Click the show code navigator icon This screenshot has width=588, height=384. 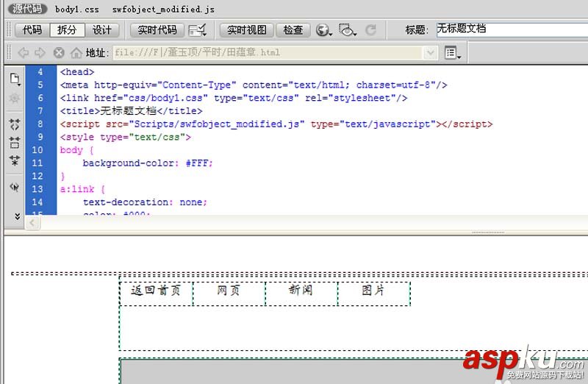pos(15,99)
